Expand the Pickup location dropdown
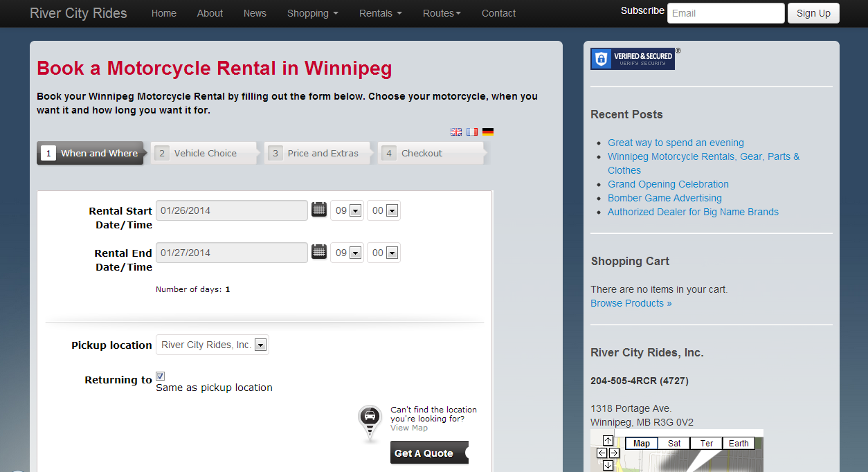Image resolution: width=868 pixels, height=472 pixels. click(x=213, y=345)
